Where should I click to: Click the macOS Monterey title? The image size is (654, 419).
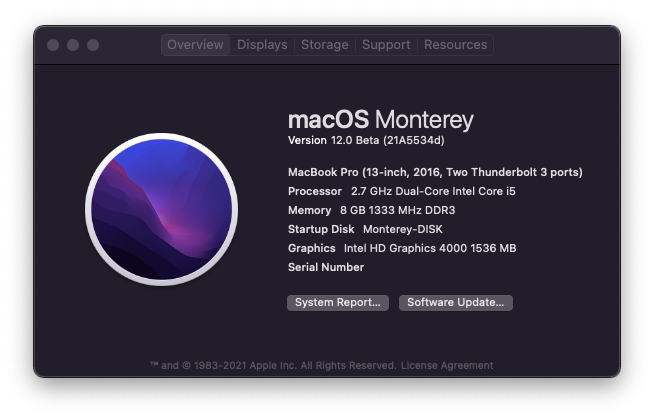click(380, 120)
